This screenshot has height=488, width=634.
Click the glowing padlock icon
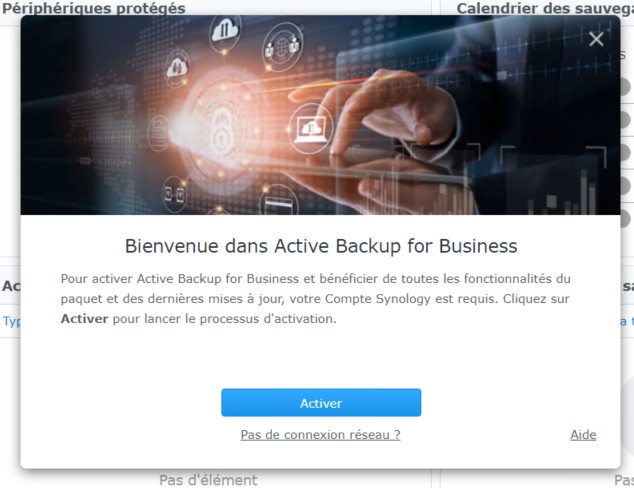tap(222, 132)
